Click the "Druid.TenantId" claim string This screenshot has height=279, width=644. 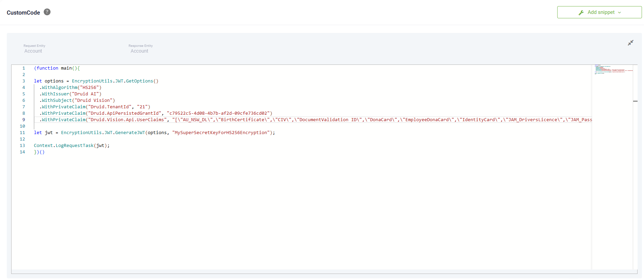pyautogui.click(x=110, y=107)
